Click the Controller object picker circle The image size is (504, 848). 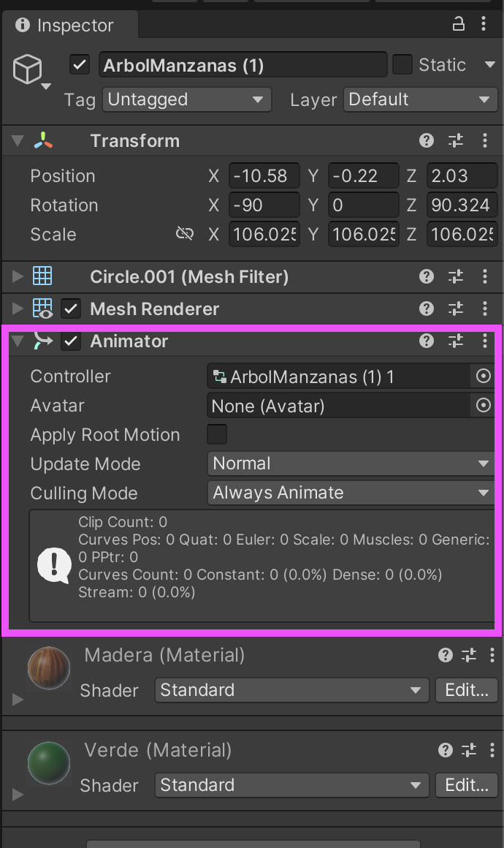[483, 376]
